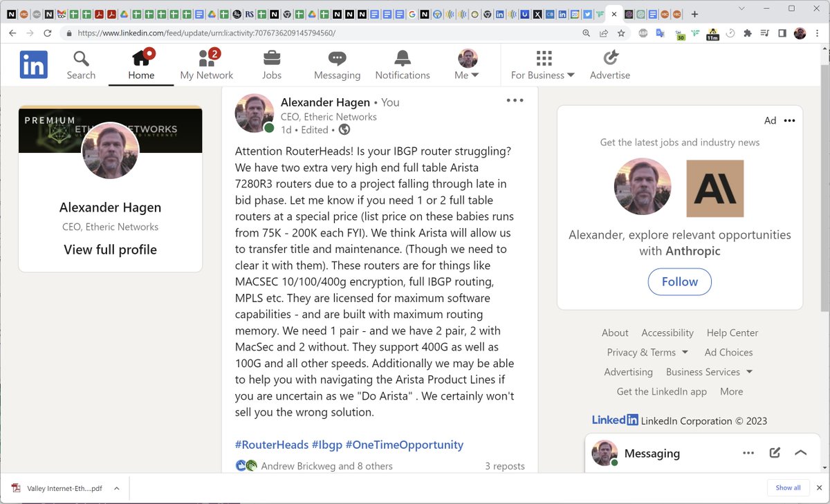The width and height of the screenshot is (830, 504).
Task: Open the Chrome profile avatar
Action: [800, 32]
